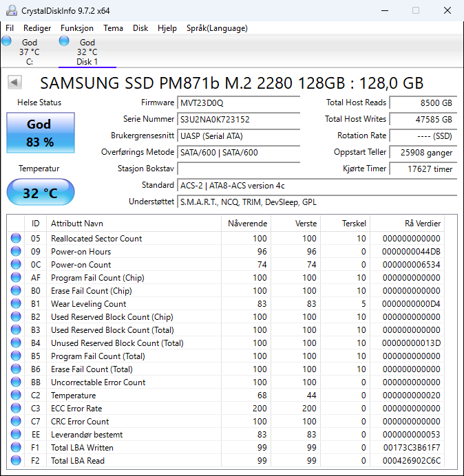Click status orb for Power-on Count
The height and width of the screenshot is (476, 464).
16,264
